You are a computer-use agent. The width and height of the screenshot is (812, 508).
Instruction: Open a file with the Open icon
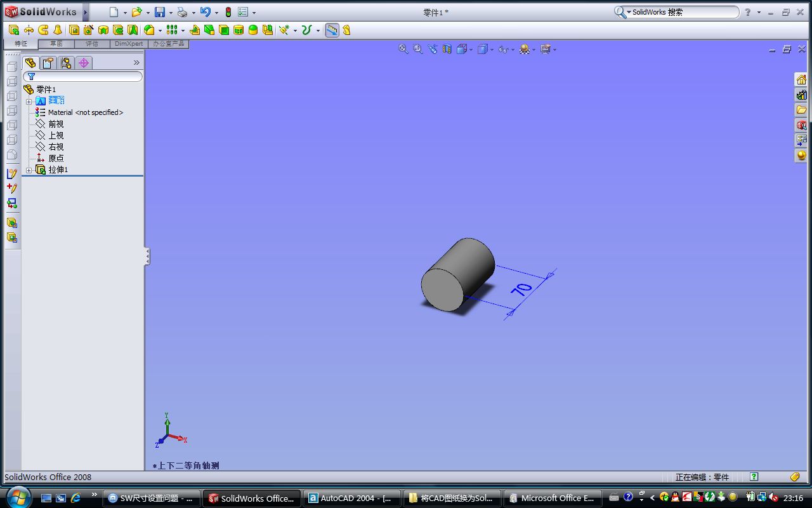coord(136,12)
